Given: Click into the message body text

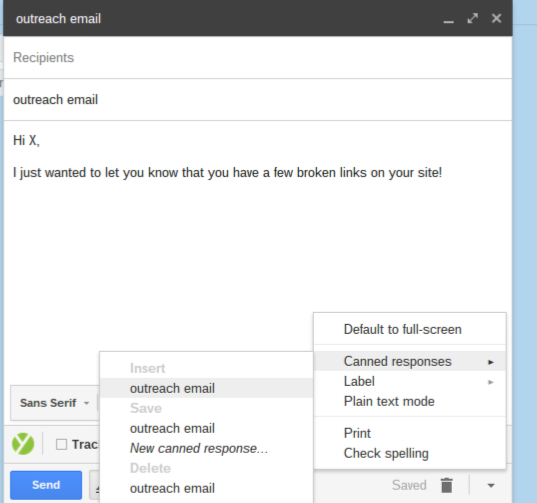Looking at the screenshot, I should (x=227, y=173).
